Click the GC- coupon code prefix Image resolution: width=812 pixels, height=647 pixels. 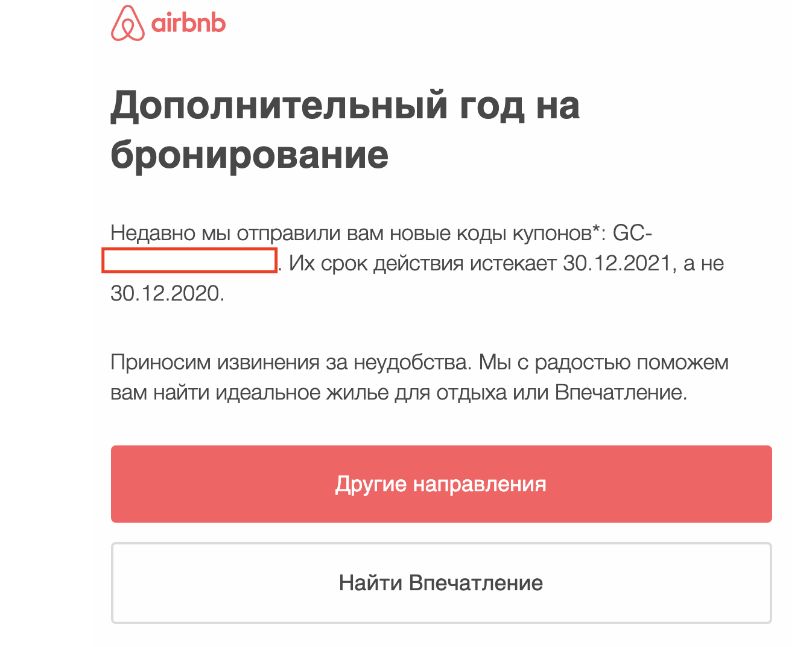click(x=632, y=233)
